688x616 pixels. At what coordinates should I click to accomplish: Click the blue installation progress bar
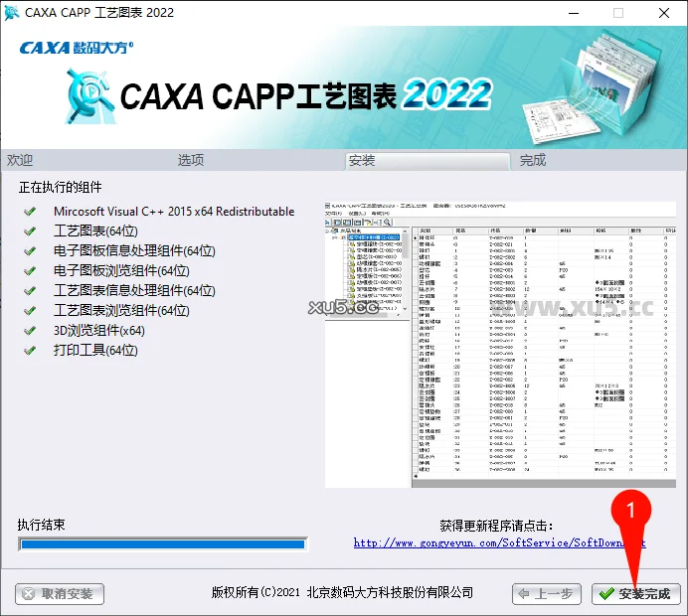(x=162, y=544)
